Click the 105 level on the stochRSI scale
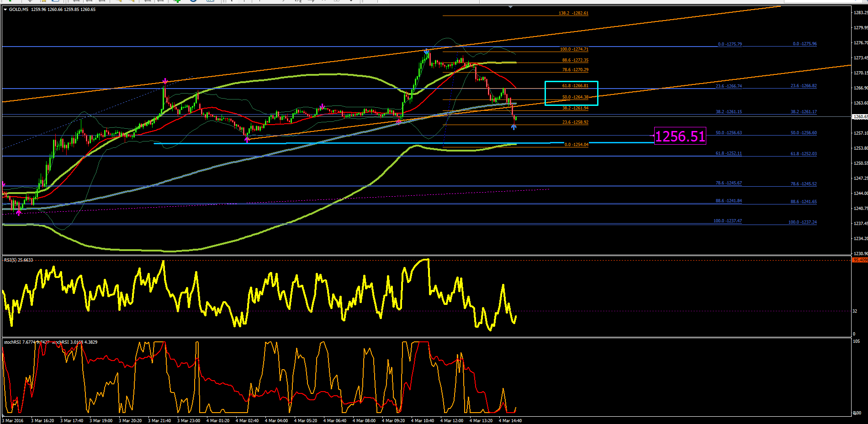This screenshot has height=424, width=868. tap(856, 341)
